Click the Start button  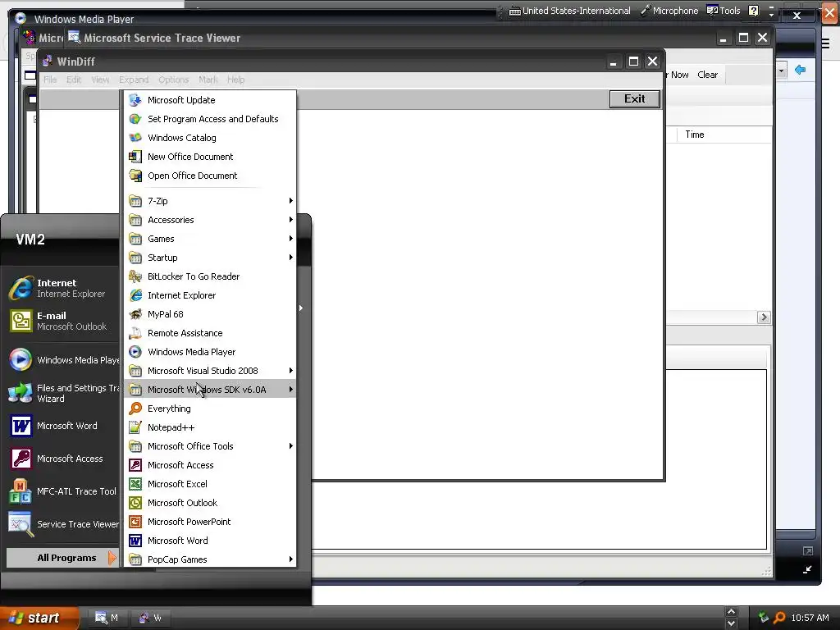pyautogui.click(x=39, y=618)
